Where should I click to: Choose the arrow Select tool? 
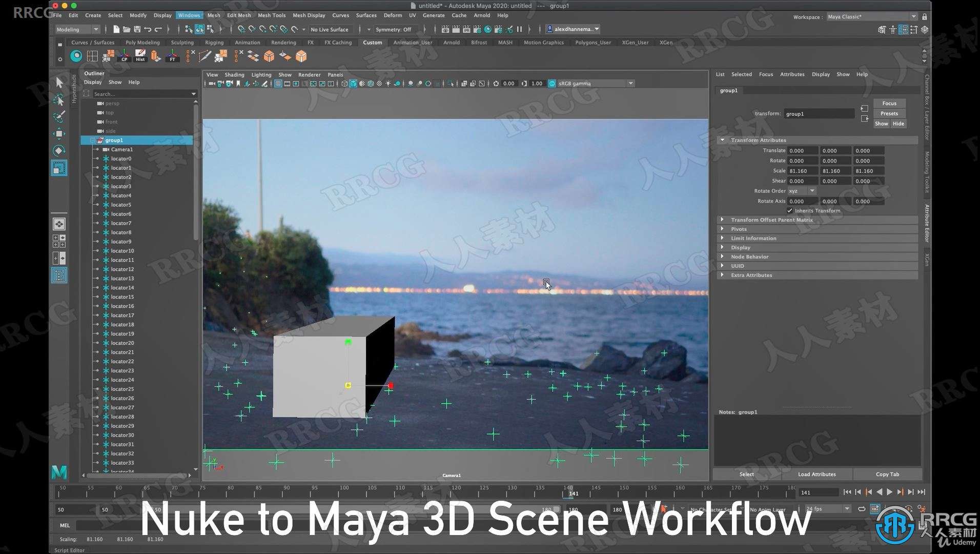59,82
